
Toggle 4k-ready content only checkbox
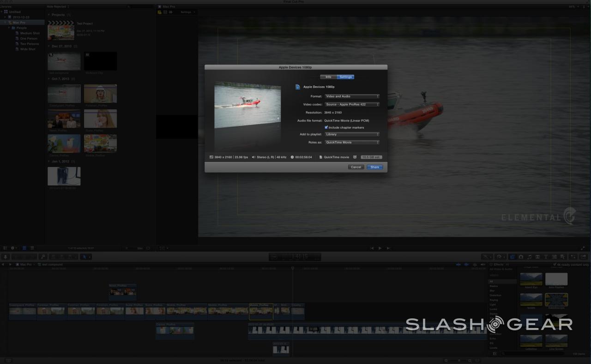click(x=555, y=265)
